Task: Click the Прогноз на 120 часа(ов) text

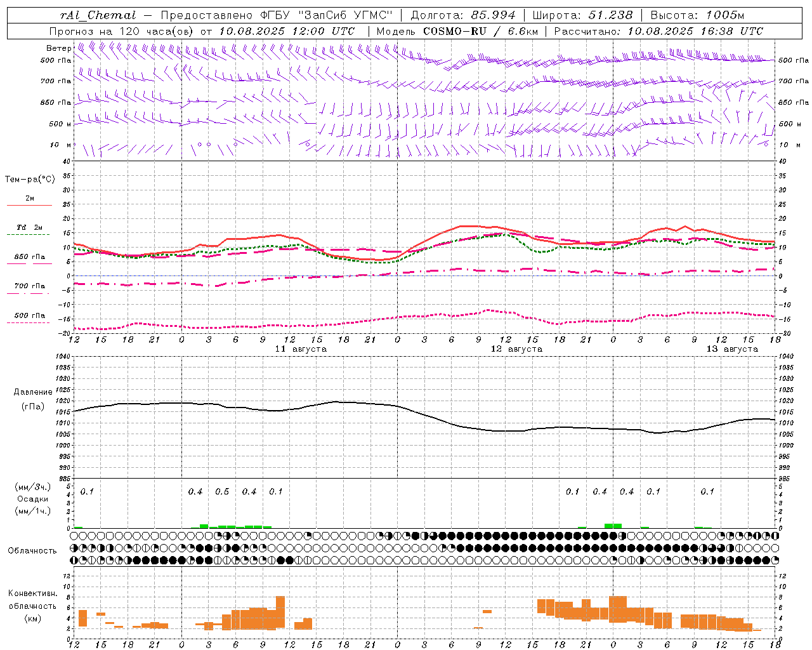Action: click(122, 31)
